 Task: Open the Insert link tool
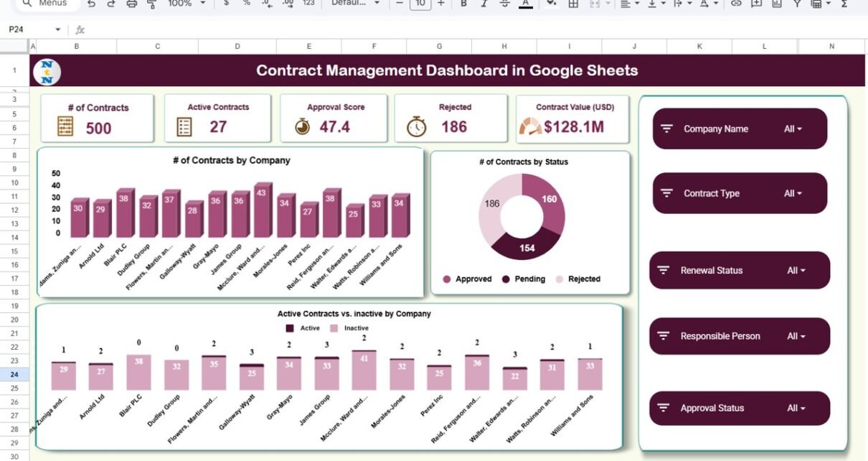[x=735, y=4]
